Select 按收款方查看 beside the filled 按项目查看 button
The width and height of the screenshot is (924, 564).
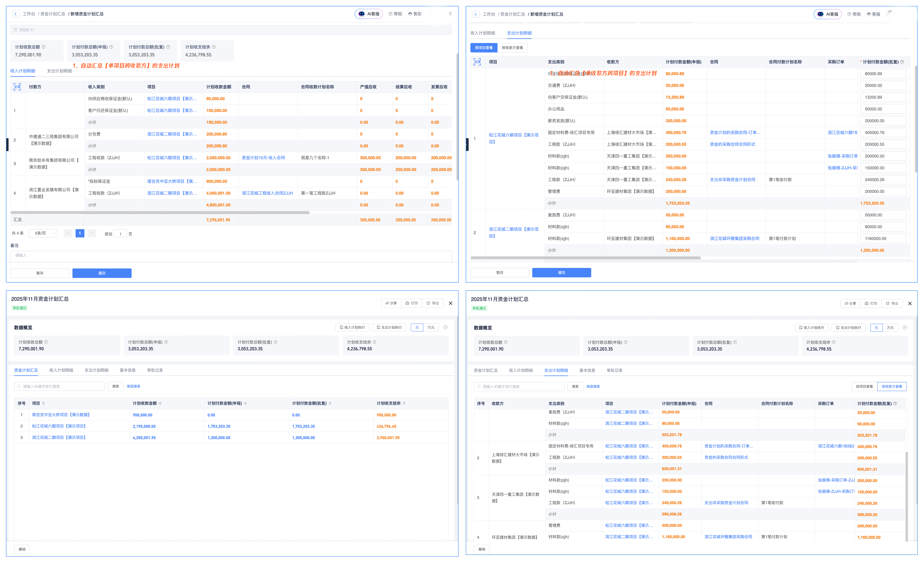tap(512, 48)
